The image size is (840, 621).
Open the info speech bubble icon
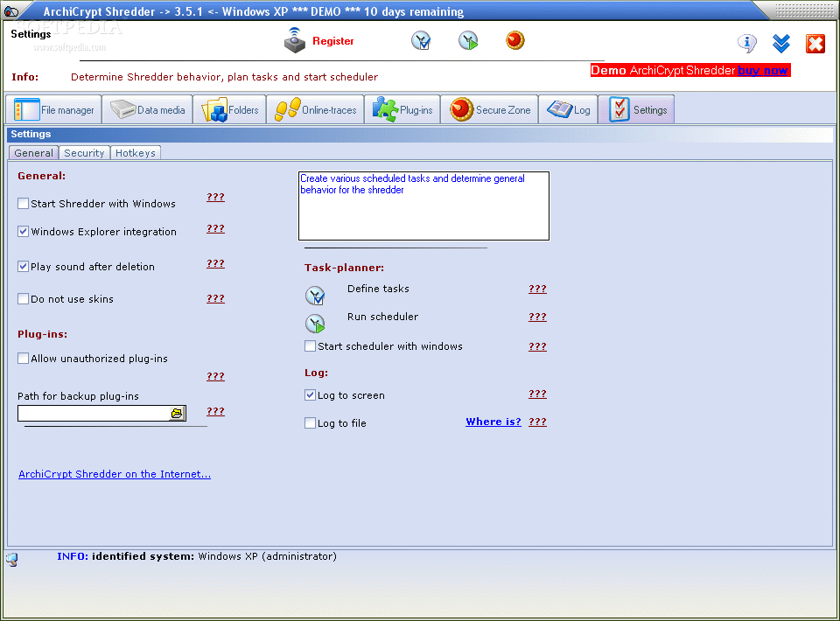pyautogui.click(x=746, y=43)
